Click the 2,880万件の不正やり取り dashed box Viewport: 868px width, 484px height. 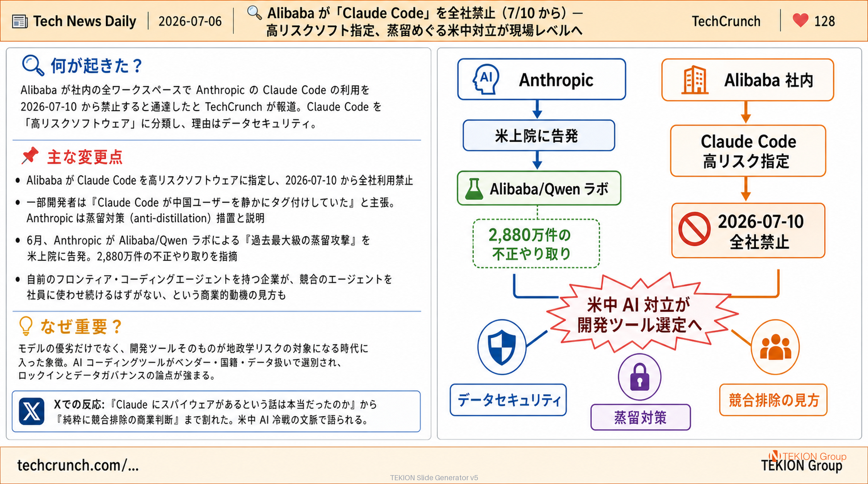tap(536, 243)
